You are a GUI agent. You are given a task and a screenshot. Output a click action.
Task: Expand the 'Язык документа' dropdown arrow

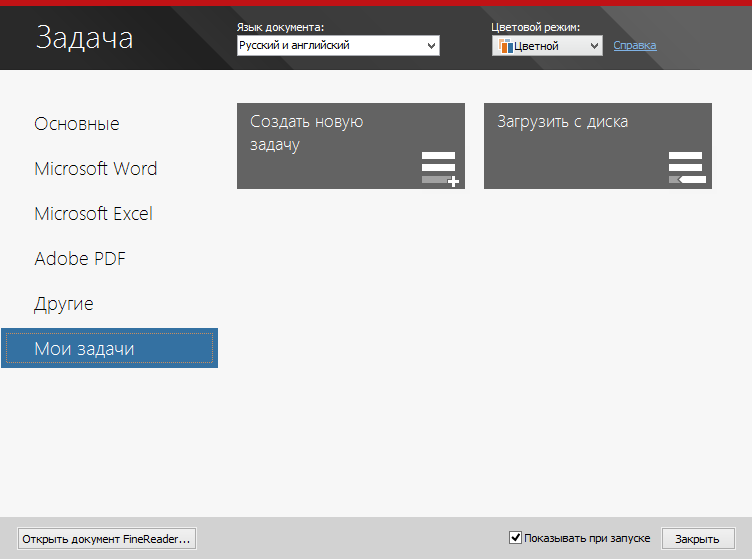(x=431, y=46)
